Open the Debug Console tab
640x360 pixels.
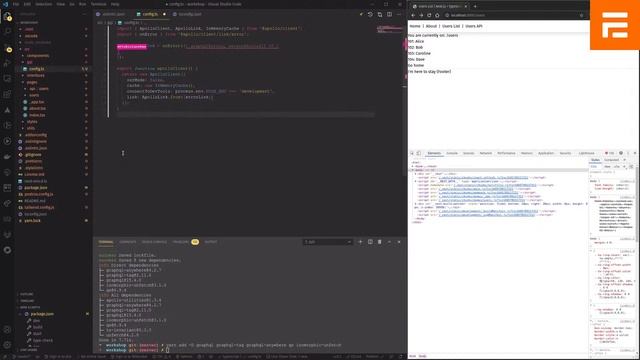tap(154, 242)
